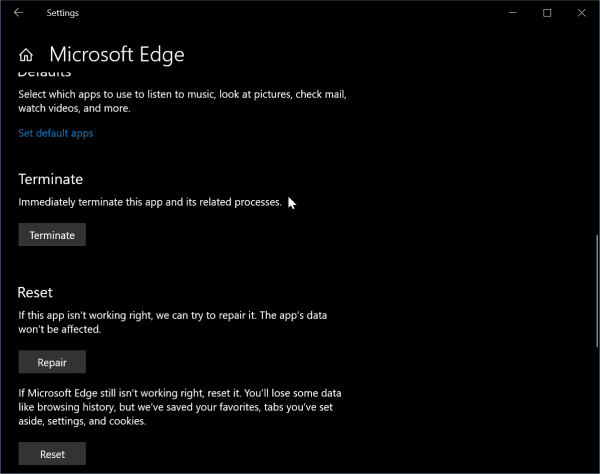Click the 'You'll lose some data' paragraph
Image resolution: width=600 pixels, height=474 pixels.
180,407
